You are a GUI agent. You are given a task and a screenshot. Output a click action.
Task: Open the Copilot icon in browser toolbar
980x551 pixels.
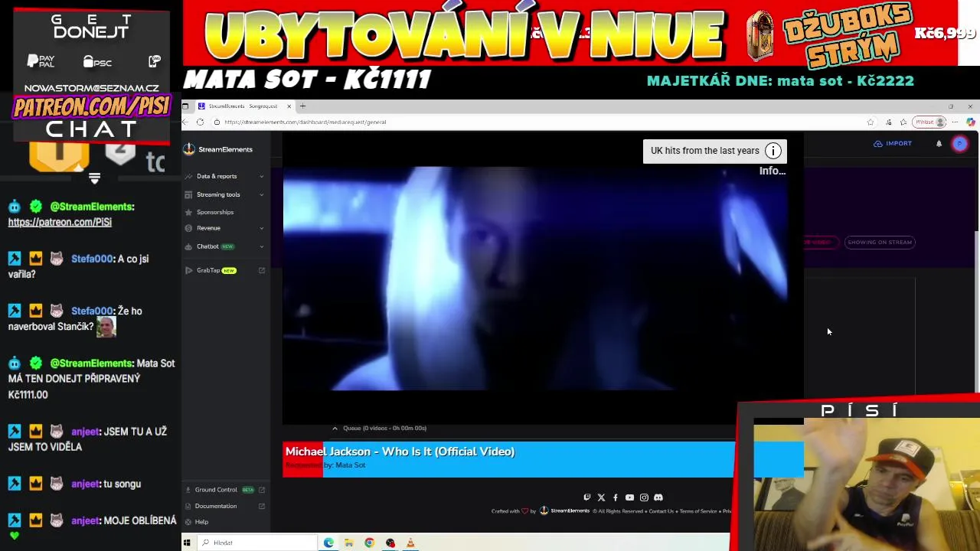pos(970,122)
